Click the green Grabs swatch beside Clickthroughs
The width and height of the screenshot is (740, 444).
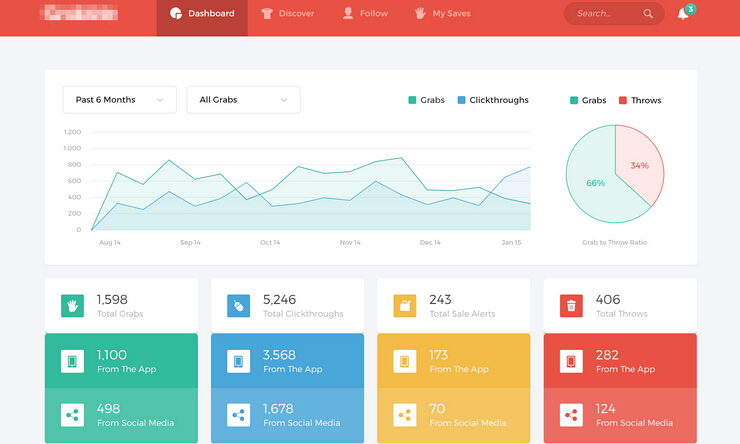tap(412, 100)
